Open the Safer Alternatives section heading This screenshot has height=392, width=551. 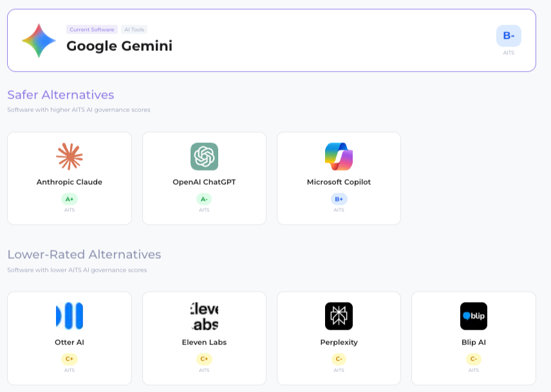click(x=61, y=95)
